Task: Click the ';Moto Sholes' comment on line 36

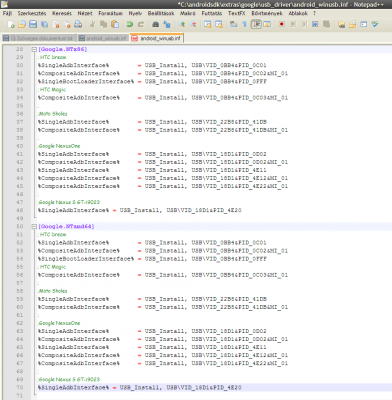Action: (x=53, y=114)
